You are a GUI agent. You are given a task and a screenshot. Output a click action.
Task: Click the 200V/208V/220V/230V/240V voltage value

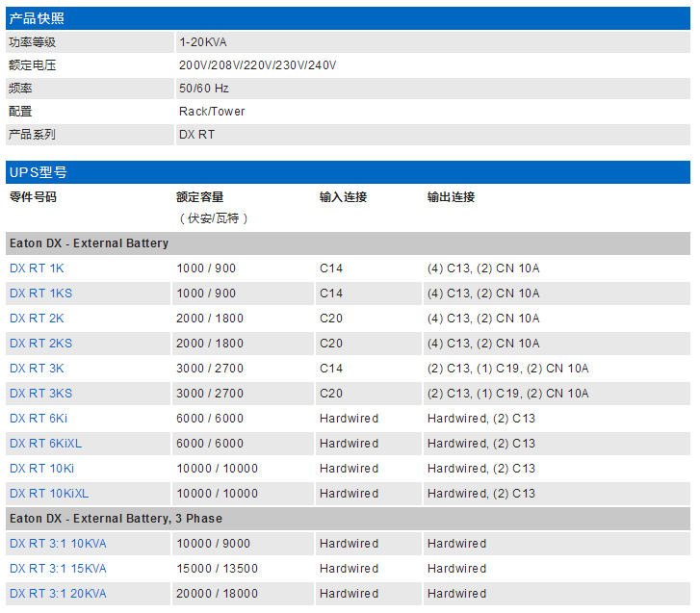257,65
